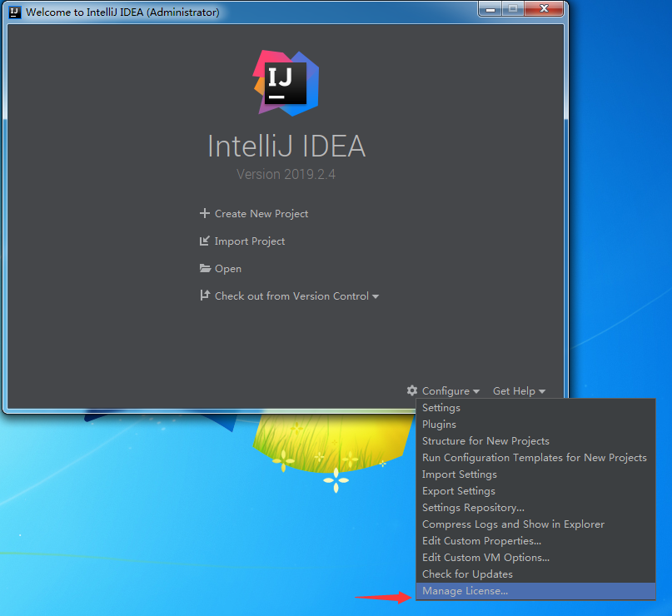Choose Settings Repository
The width and height of the screenshot is (672, 616).
473,507
